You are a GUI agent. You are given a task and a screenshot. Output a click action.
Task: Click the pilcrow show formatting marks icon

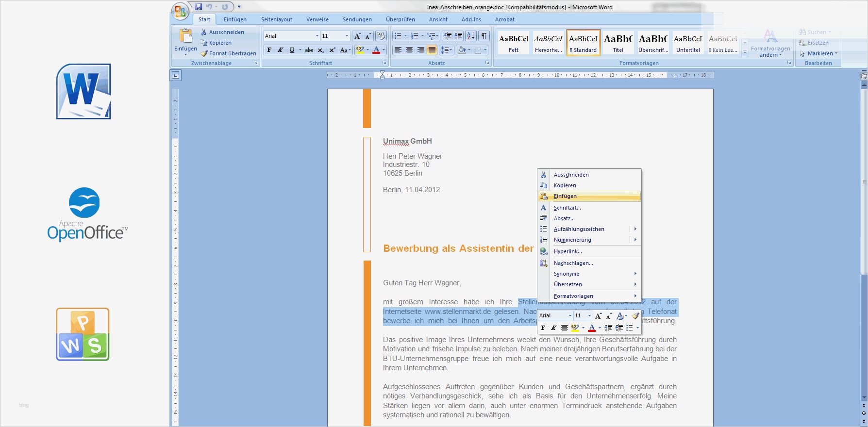click(x=484, y=36)
